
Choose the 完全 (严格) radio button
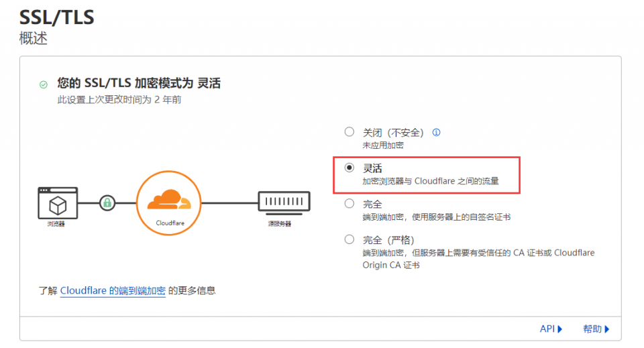point(349,239)
